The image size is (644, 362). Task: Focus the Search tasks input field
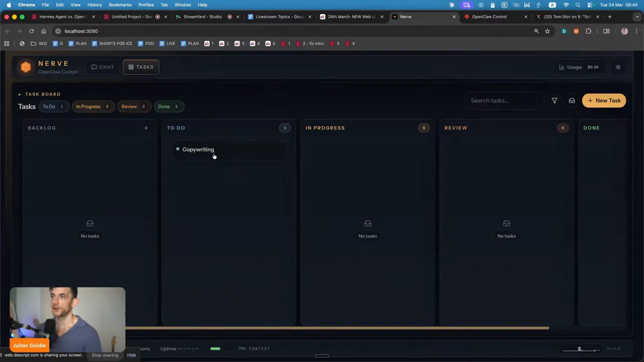point(504,101)
